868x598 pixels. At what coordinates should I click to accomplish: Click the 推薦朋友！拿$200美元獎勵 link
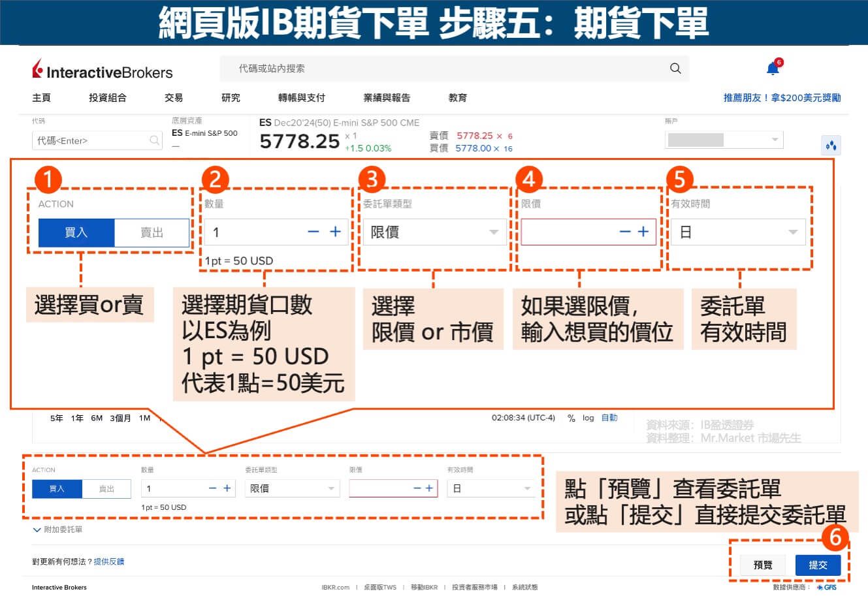(x=782, y=98)
